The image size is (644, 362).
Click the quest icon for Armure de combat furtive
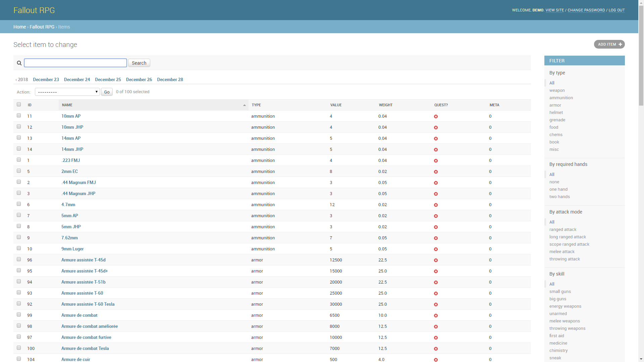click(x=436, y=338)
